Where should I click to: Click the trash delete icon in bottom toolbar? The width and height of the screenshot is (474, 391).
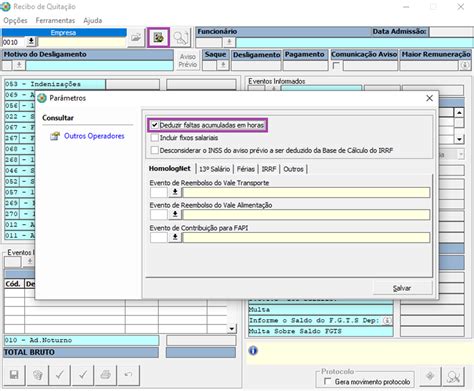37,375
